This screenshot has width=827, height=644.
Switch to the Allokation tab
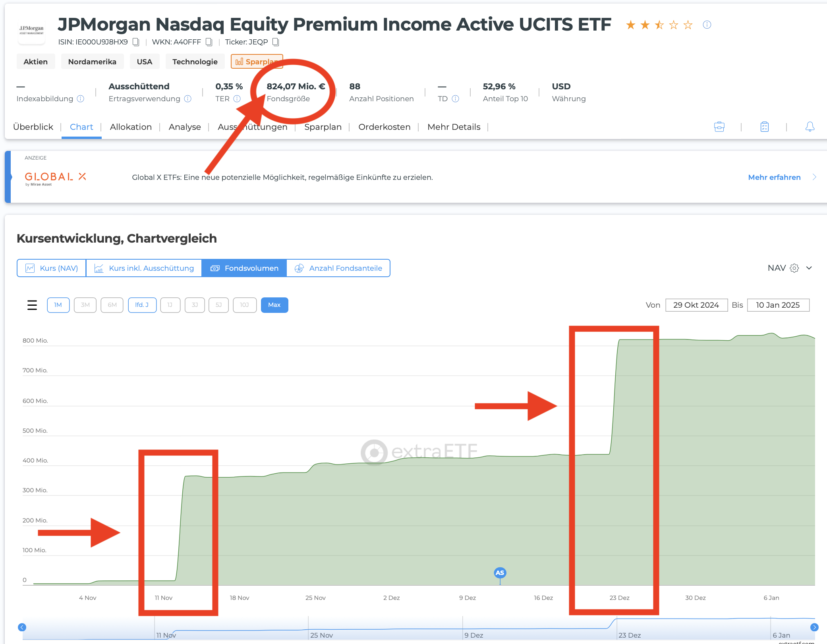(x=131, y=127)
